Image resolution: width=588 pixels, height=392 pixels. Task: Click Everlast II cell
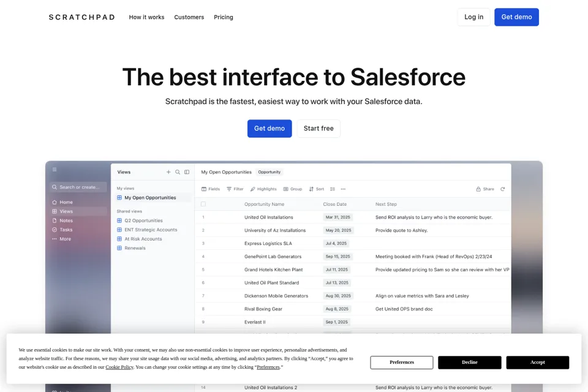tap(255, 322)
